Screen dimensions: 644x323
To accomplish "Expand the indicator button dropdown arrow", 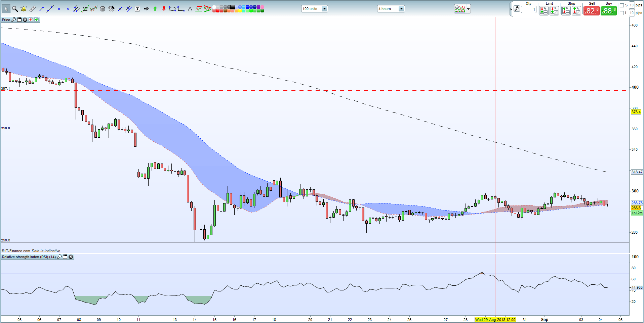I will coord(468,9).
